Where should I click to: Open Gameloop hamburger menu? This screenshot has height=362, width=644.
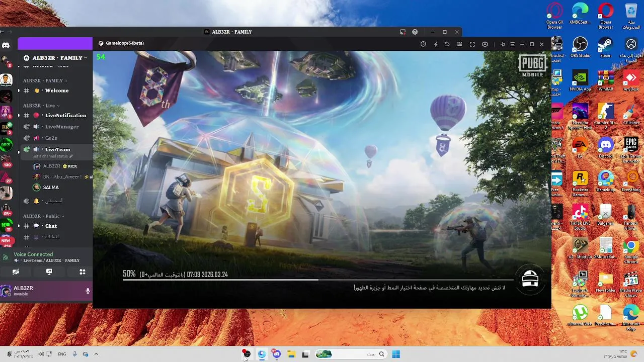point(512,44)
